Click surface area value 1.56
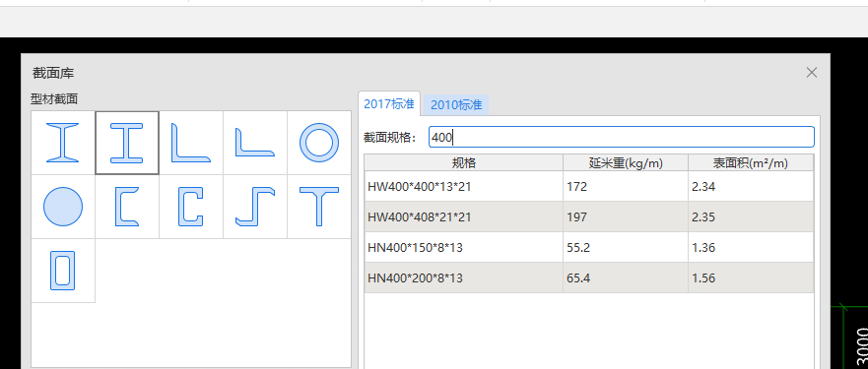 (x=703, y=278)
